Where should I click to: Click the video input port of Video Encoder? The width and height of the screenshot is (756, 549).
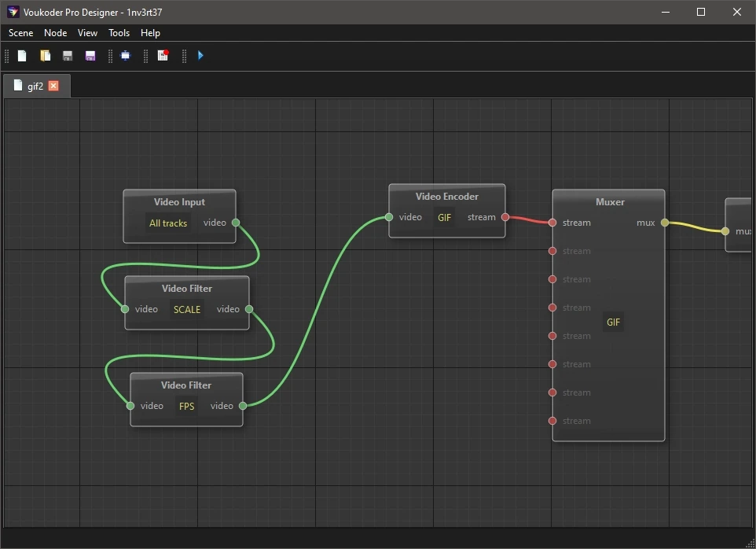click(389, 217)
